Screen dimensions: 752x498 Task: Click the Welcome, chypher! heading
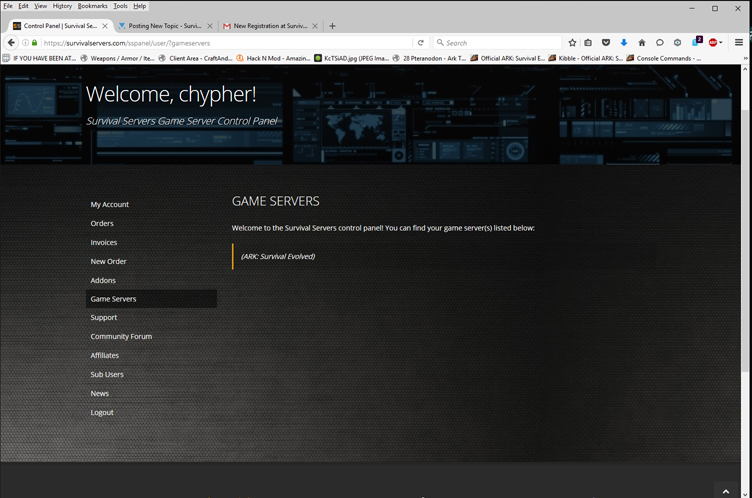(171, 95)
